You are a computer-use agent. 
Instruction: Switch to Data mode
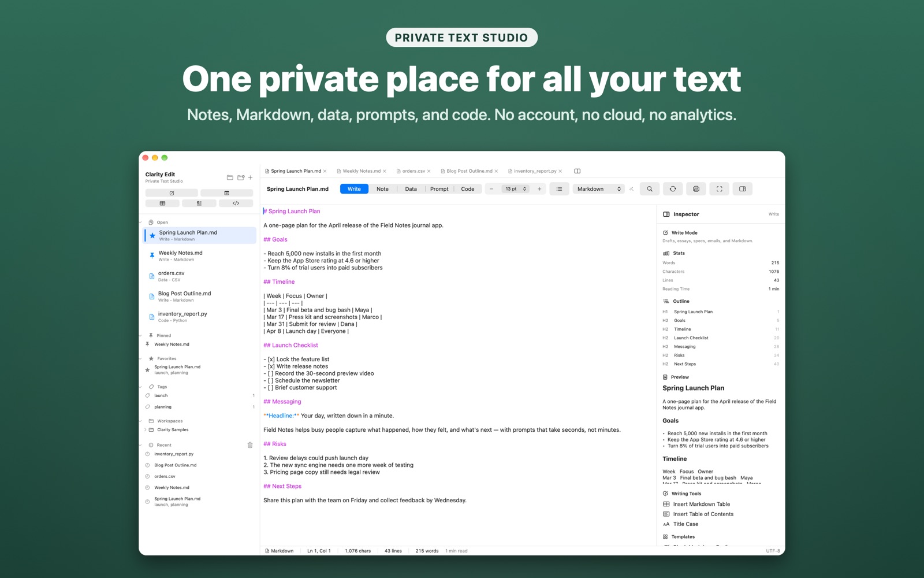pyautogui.click(x=411, y=189)
